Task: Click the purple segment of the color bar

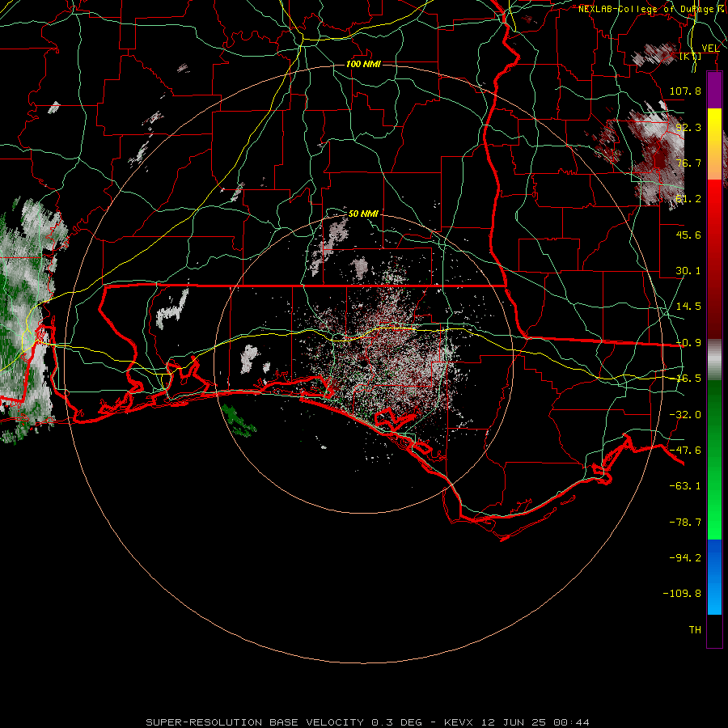Action: pyautogui.click(x=714, y=91)
